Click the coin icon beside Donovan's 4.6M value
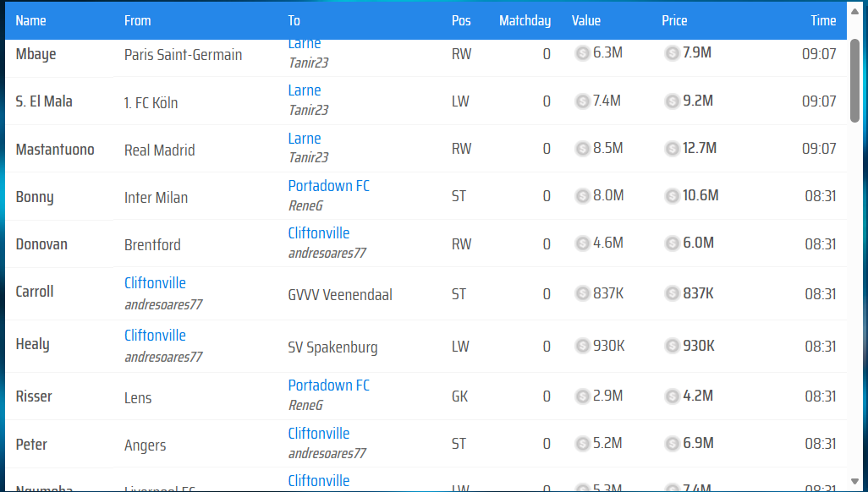Image resolution: width=868 pixels, height=492 pixels. (583, 243)
